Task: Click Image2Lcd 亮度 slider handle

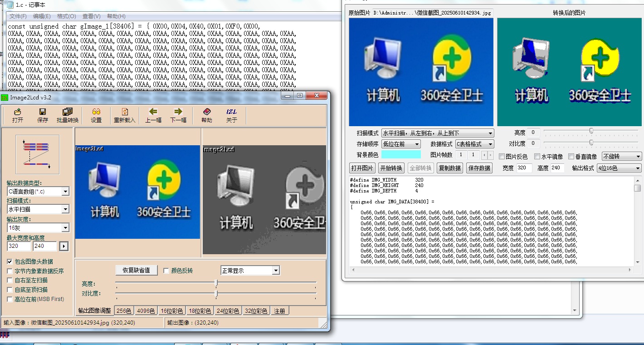Action: pos(216,283)
